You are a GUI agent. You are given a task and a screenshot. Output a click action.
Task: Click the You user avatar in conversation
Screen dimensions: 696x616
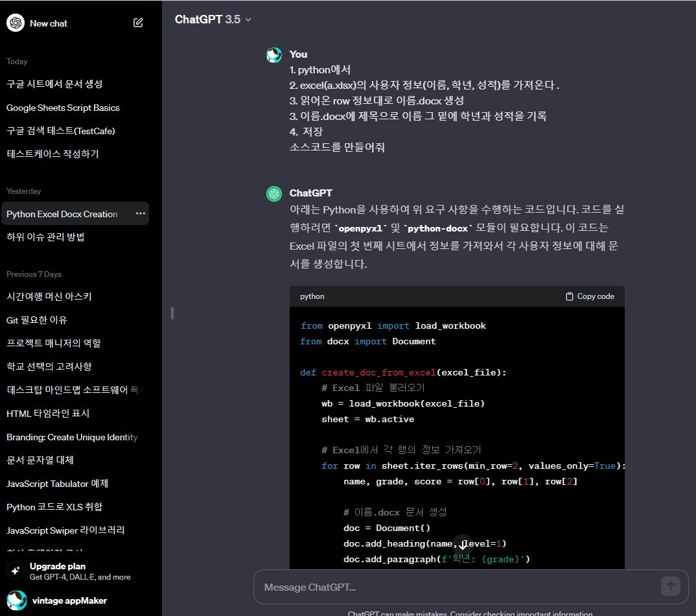point(274,55)
